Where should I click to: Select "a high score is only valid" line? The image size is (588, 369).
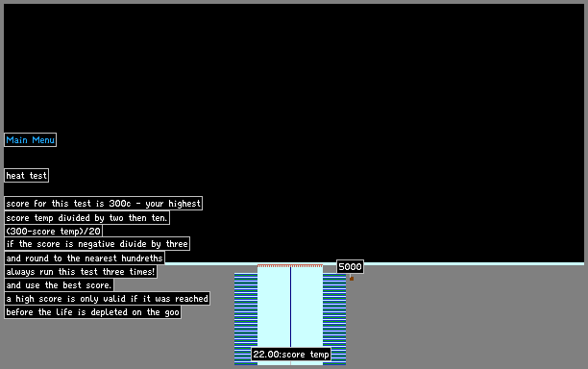click(x=107, y=299)
